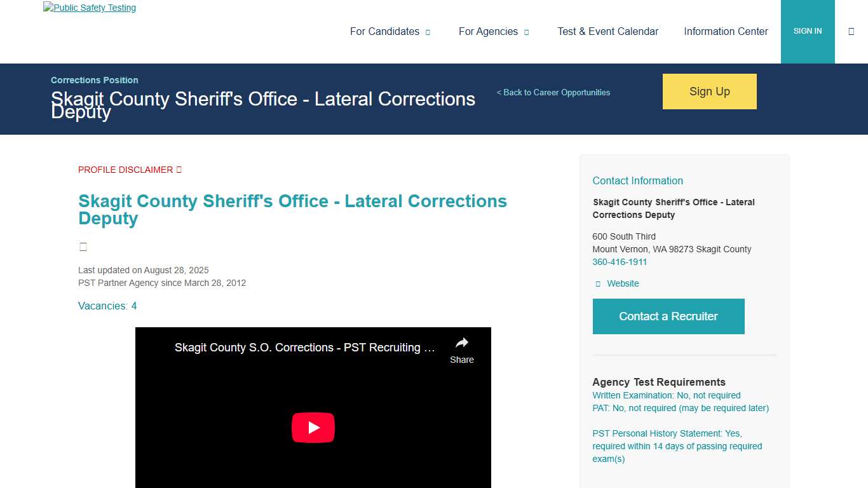Toggle the bookmark icon under the job title
Screen dimensions: 868x488
(x=83, y=247)
